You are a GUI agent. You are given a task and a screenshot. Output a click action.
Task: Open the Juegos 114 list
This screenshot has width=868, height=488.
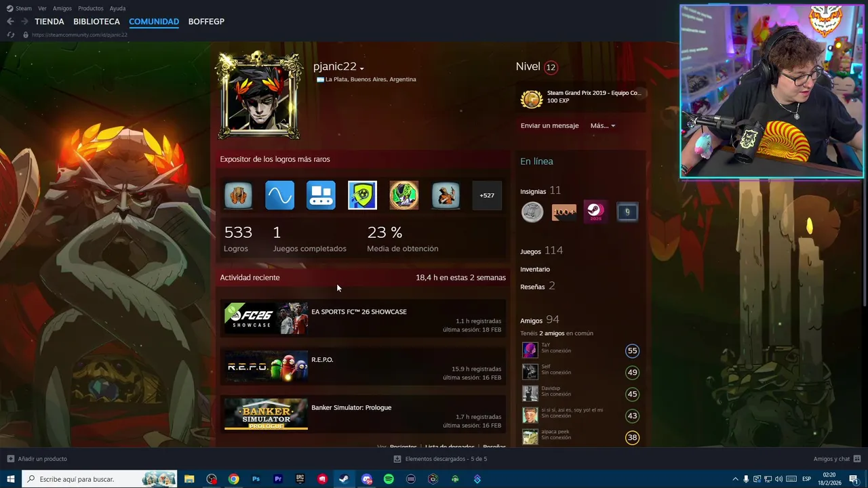pyautogui.click(x=541, y=251)
